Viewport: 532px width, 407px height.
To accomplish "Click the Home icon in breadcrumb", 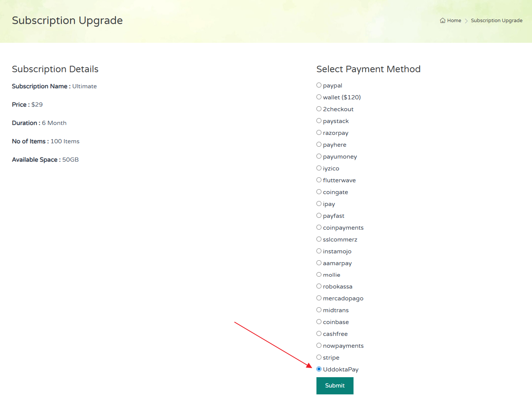I will pos(443,21).
